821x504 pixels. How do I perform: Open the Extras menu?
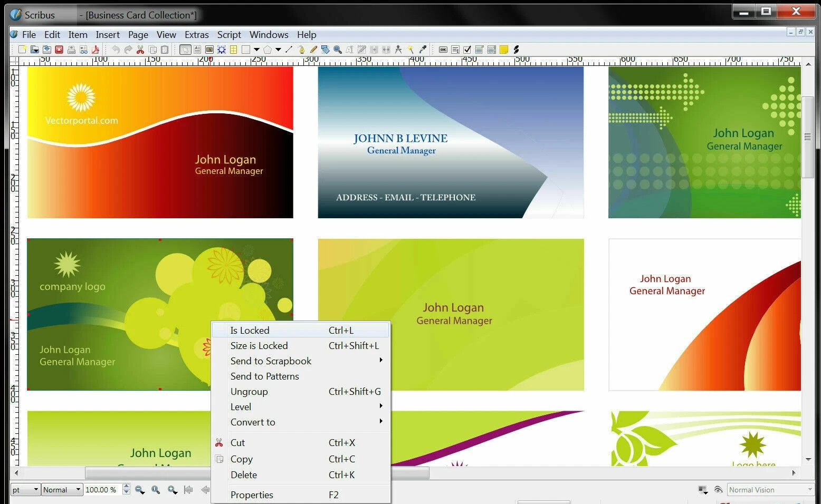click(x=197, y=35)
